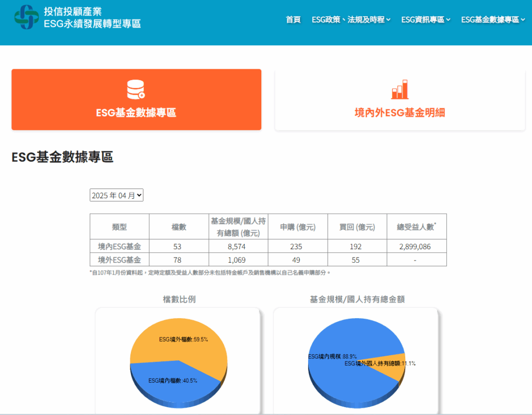The width and height of the screenshot is (532, 415).
Task: Expand the ESG資訊專區 navigation menu
Action: tap(425, 20)
